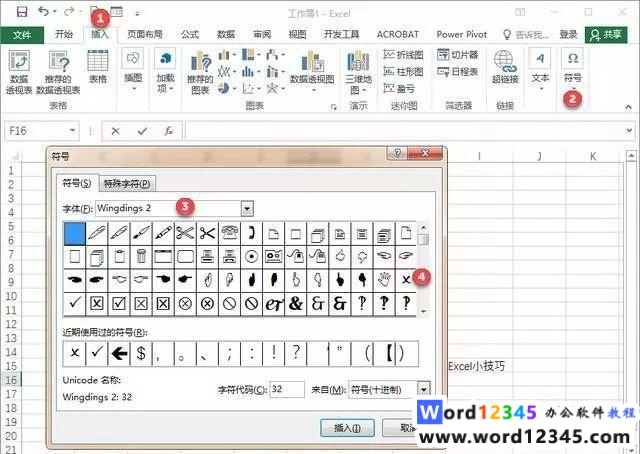This screenshot has width=640, height=454.
Task: Pick the left arrow recently used symbol
Action: coord(119,351)
